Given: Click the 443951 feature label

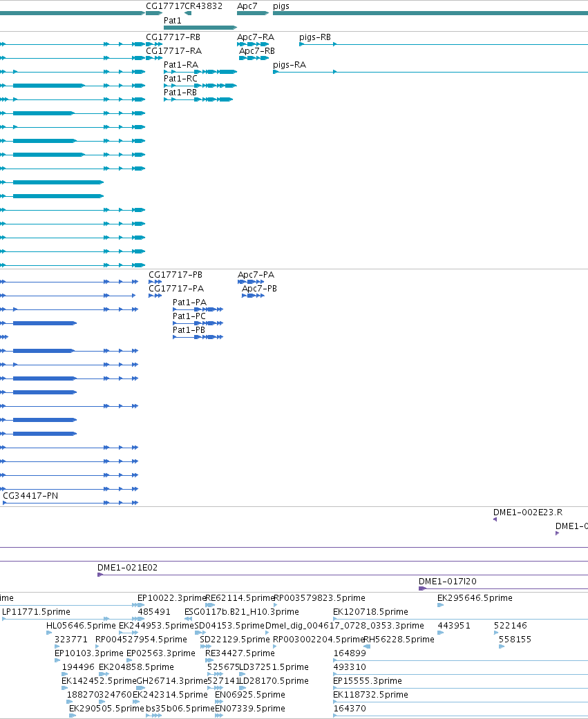Looking at the screenshot, I should click(x=454, y=626).
